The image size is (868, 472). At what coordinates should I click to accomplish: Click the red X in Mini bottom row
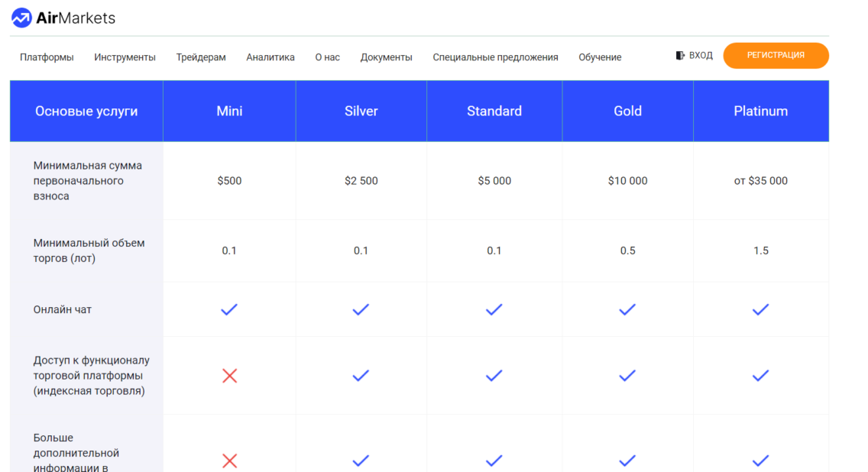pos(228,461)
